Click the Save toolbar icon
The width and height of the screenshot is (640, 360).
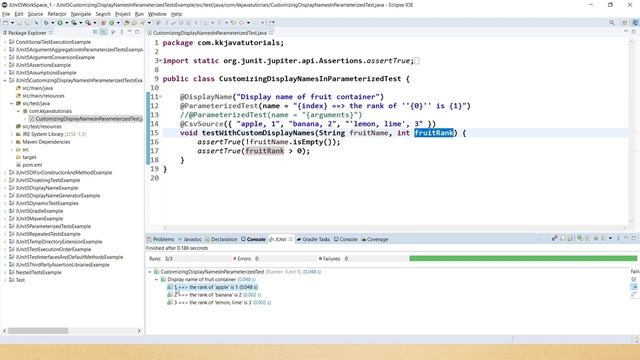(19, 23)
